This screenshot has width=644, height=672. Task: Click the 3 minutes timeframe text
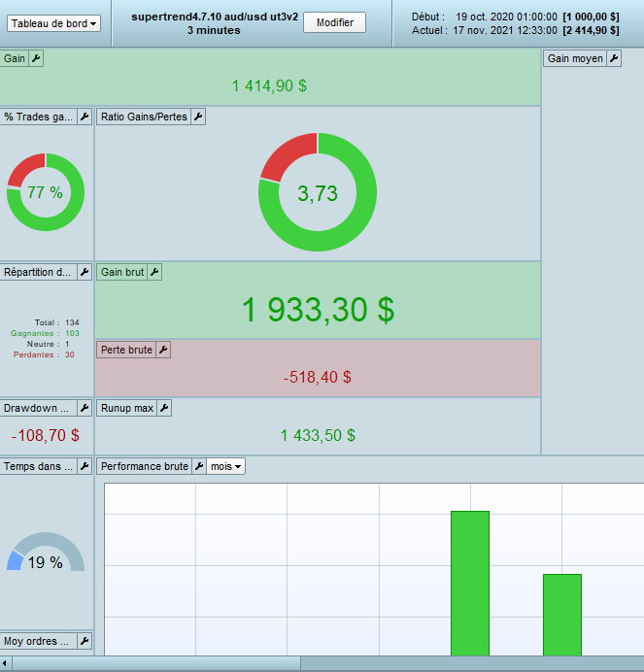click(x=214, y=30)
